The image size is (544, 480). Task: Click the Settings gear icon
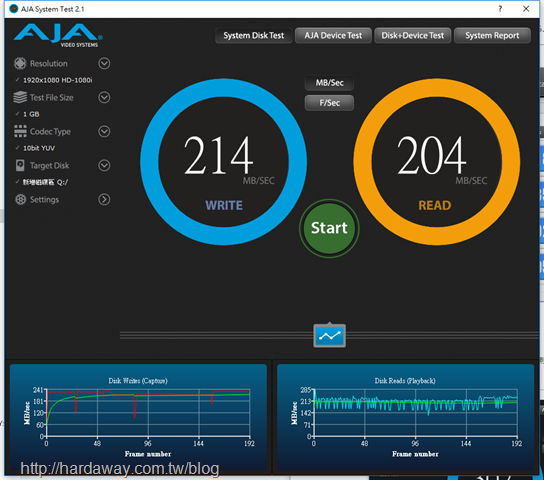[20, 199]
